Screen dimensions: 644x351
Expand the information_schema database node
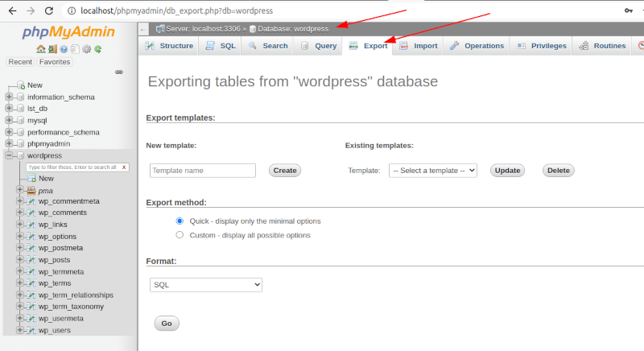9,97
